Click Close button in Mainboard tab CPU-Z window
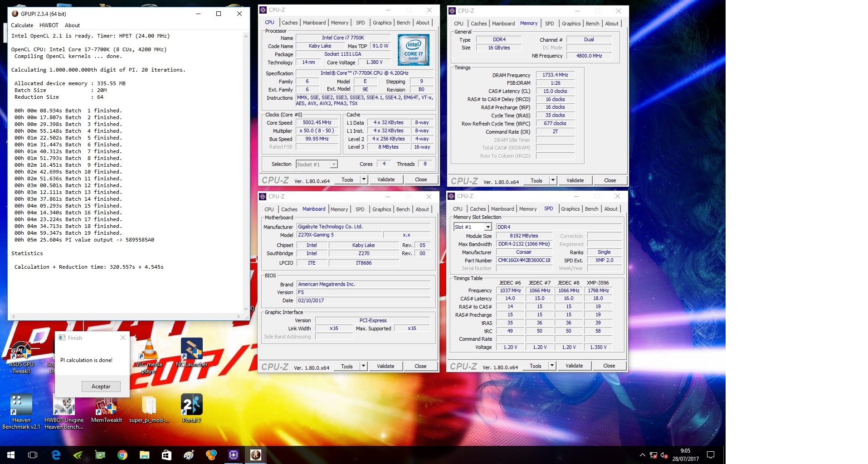Screen dimensions: 868x464 420,366
